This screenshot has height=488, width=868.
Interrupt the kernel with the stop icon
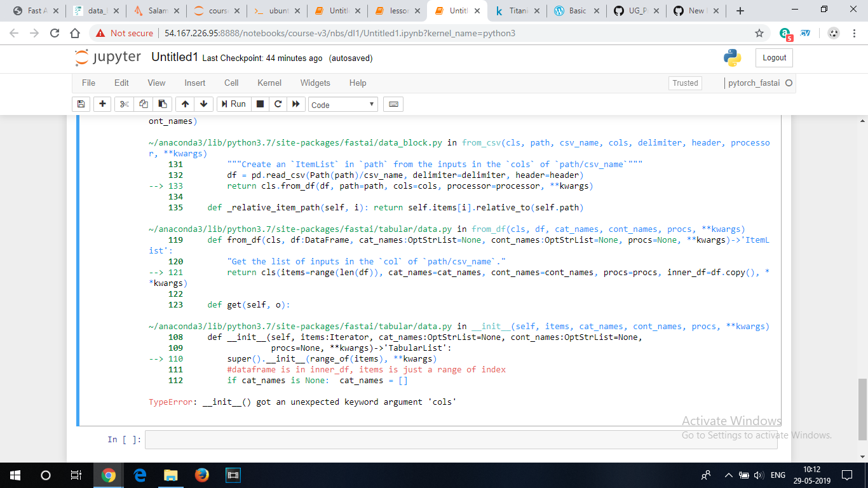click(260, 104)
